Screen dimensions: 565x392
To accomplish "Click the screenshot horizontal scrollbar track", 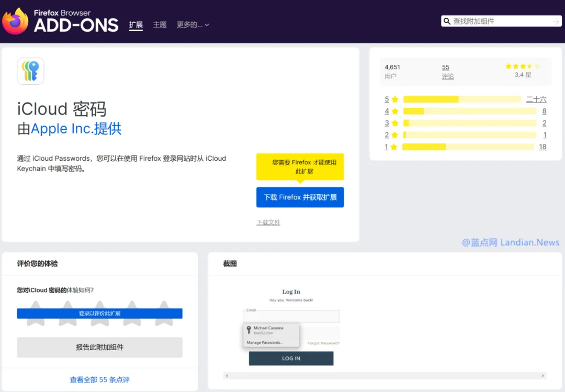I will coord(385,376).
